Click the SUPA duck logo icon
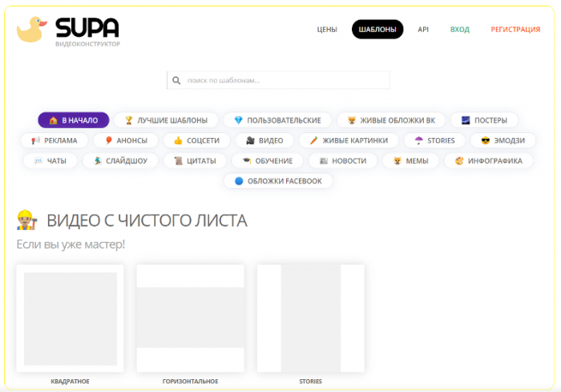This screenshot has width=561, height=392. pos(32,30)
